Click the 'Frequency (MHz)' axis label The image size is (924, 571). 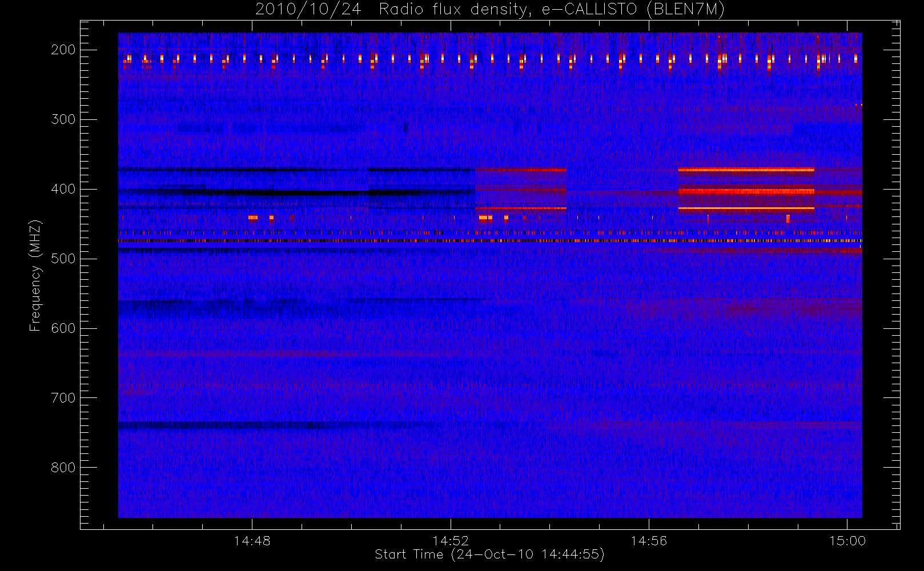point(35,275)
